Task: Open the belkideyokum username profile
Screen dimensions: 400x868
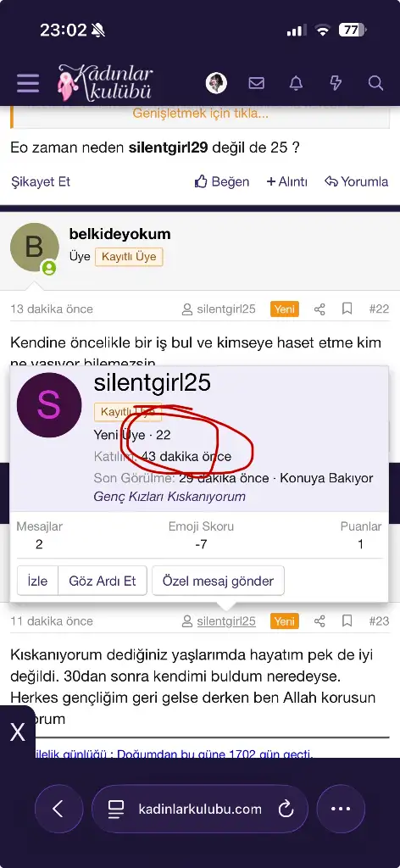Action: click(x=119, y=234)
